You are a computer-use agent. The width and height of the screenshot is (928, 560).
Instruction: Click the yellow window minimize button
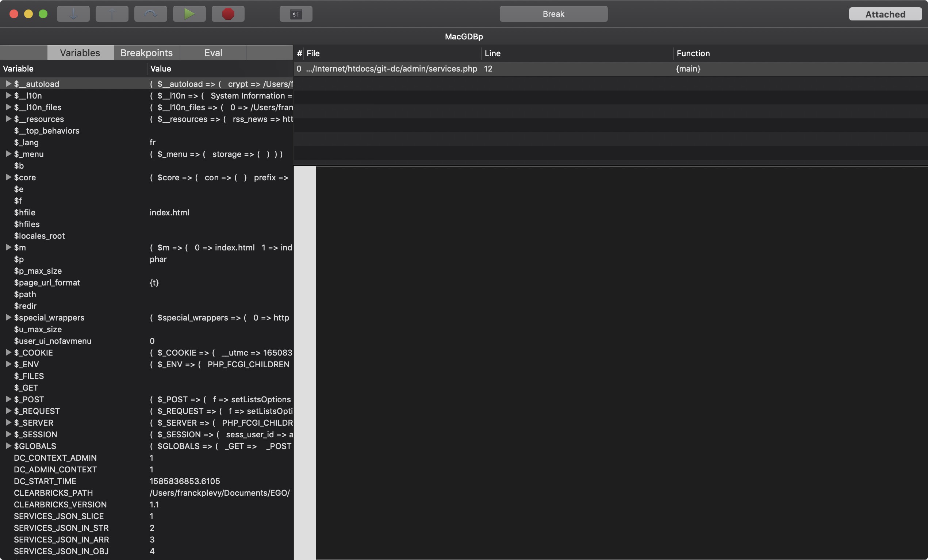tap(28, 14)
